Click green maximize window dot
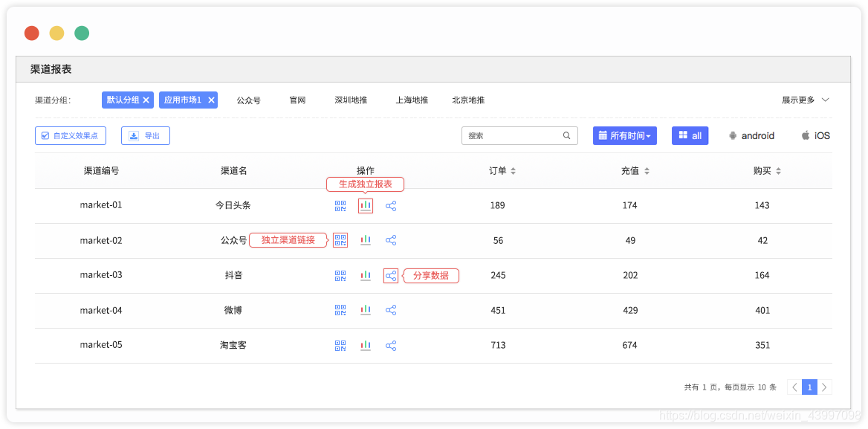Screen dimensions: 868x429 tap(82, 33)
